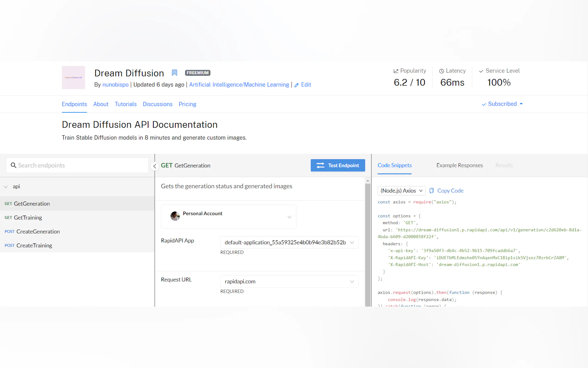Click the Dream Diffusion API logo thumbnail

pyautogui.click(x=73, y=77)
